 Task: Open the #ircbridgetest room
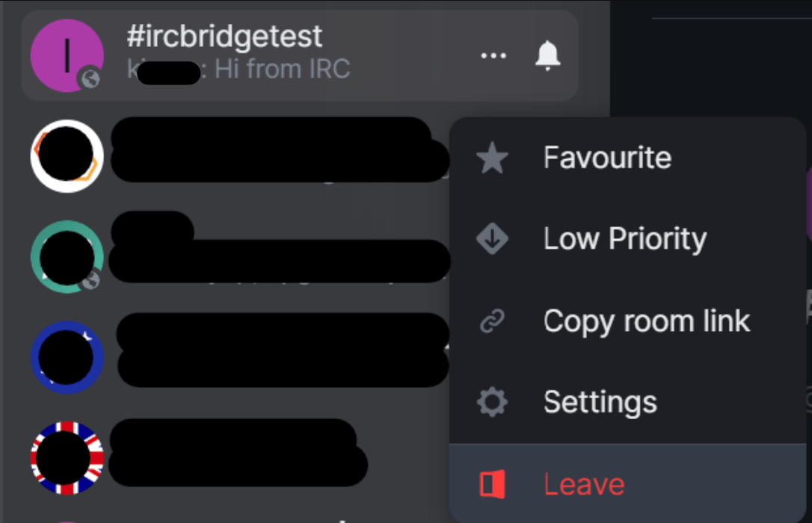coord(300,55)
